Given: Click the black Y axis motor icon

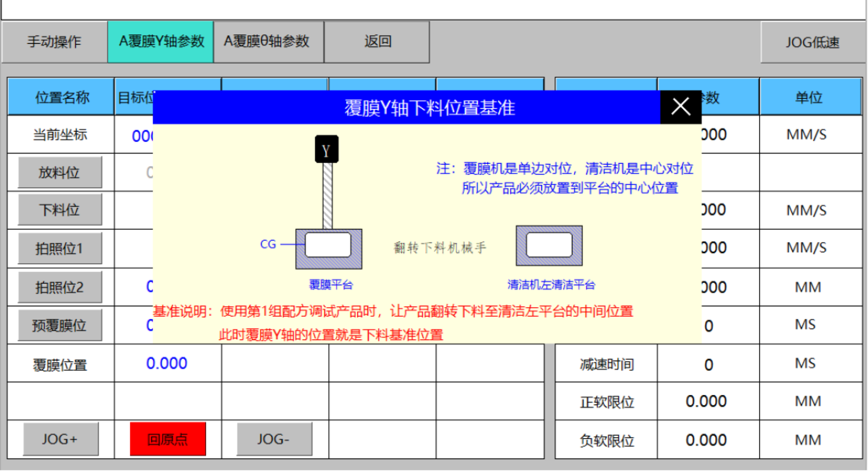Looking at the screenshot, I should coord(326,149).
